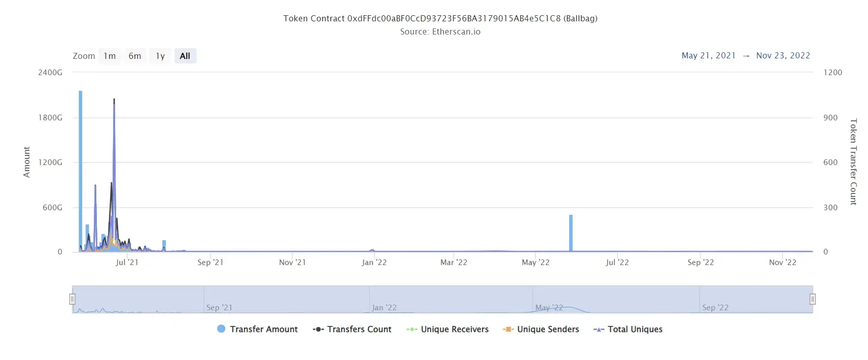868x360 pixels.
Task: Click the Total Uniques legend triangle icon
Action: [599, 330]
